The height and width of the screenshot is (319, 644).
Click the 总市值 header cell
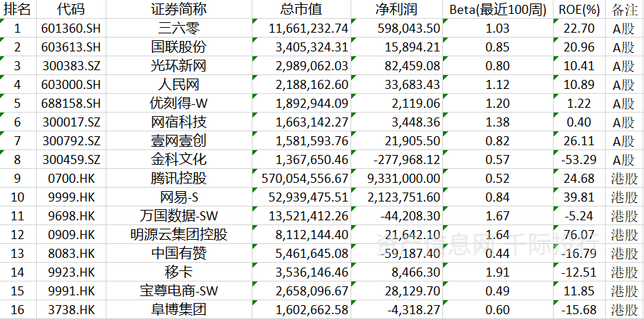302,10
